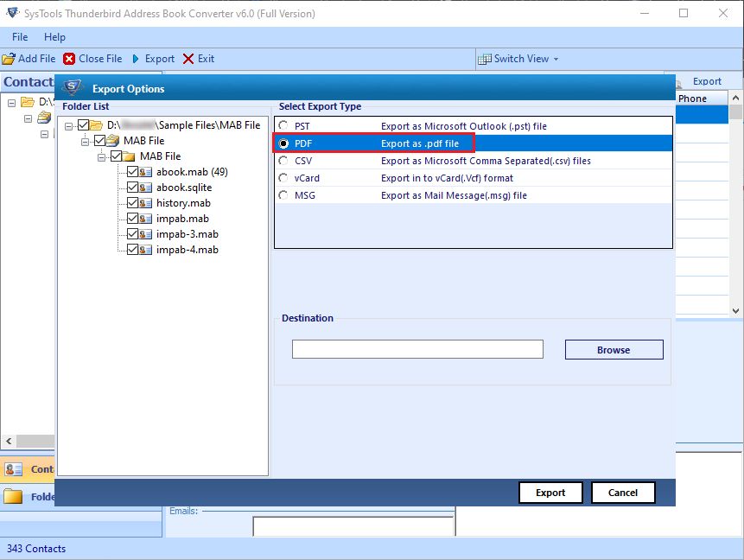Image resolution: width=744 pixels, height=560 pixels.
Task: Collapse the D:\ node in background Contacts tree
Action: coord(12,103)
